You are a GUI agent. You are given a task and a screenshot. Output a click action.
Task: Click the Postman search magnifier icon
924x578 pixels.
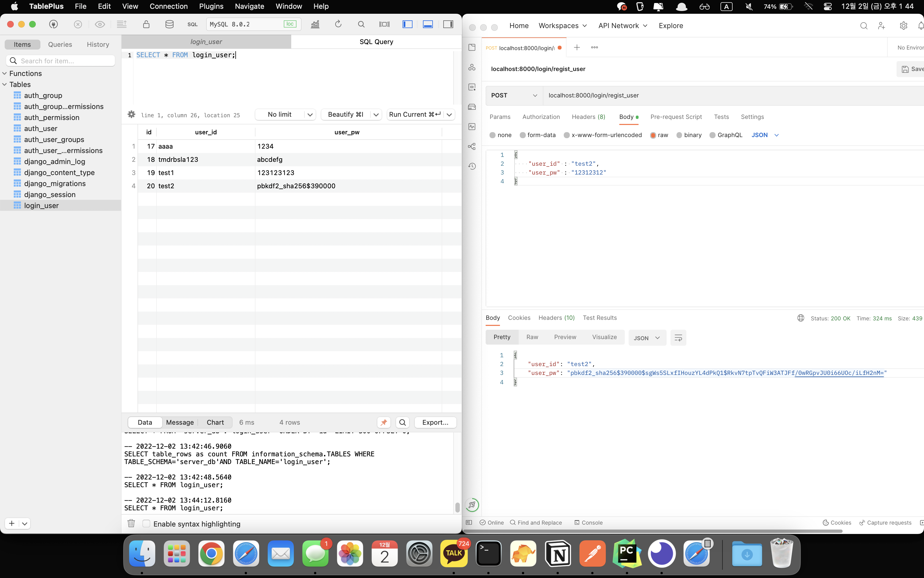click(864, 26)
